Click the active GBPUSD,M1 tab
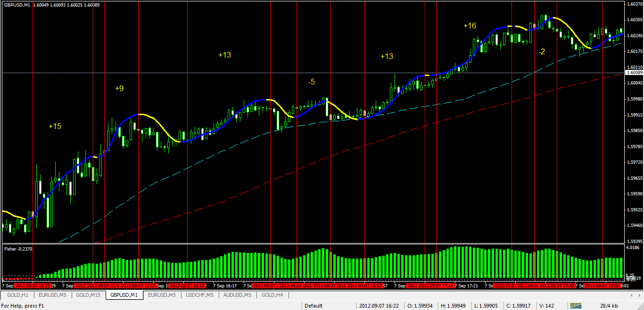 point(124,295)
